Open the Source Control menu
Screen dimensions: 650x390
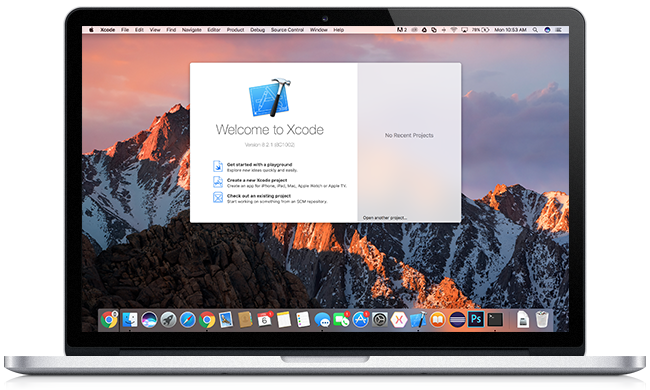pos(287,30)
